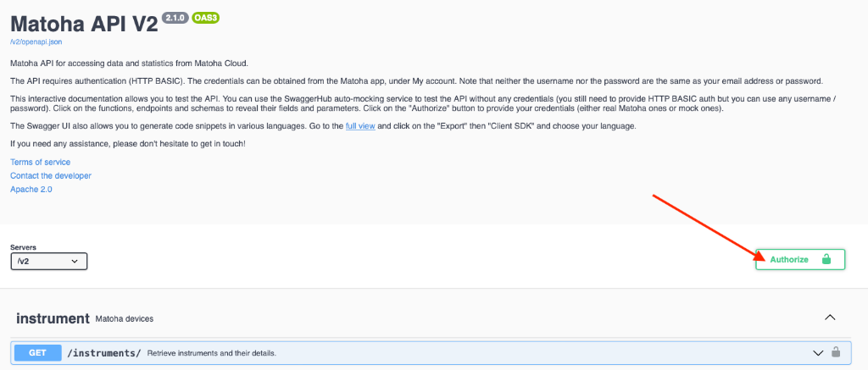Open the Servers /v2 dropdown

point(48,261)
